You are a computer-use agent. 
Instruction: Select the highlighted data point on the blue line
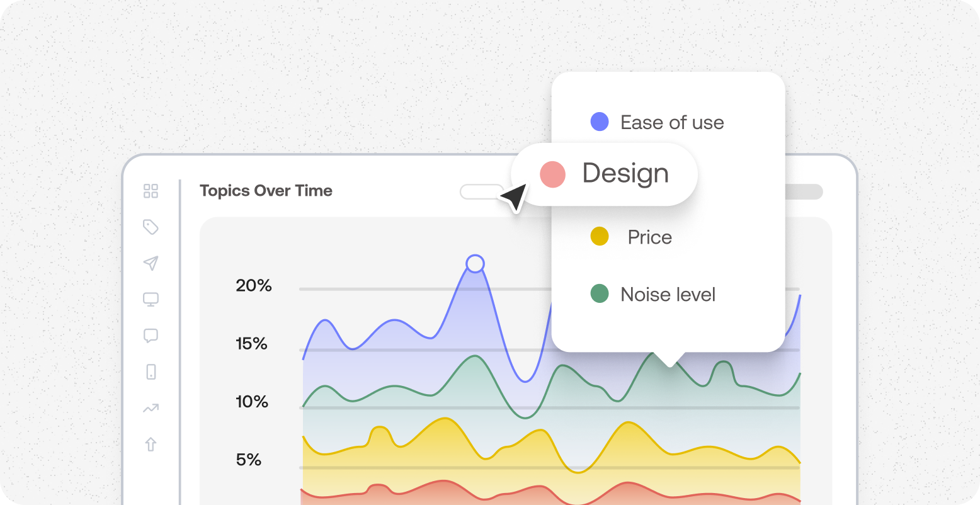(x=476, y=264)
